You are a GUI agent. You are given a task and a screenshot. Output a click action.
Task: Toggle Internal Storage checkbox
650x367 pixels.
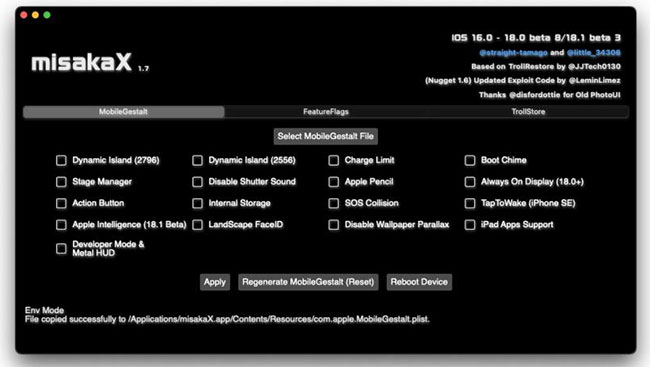tap(197, 203)
